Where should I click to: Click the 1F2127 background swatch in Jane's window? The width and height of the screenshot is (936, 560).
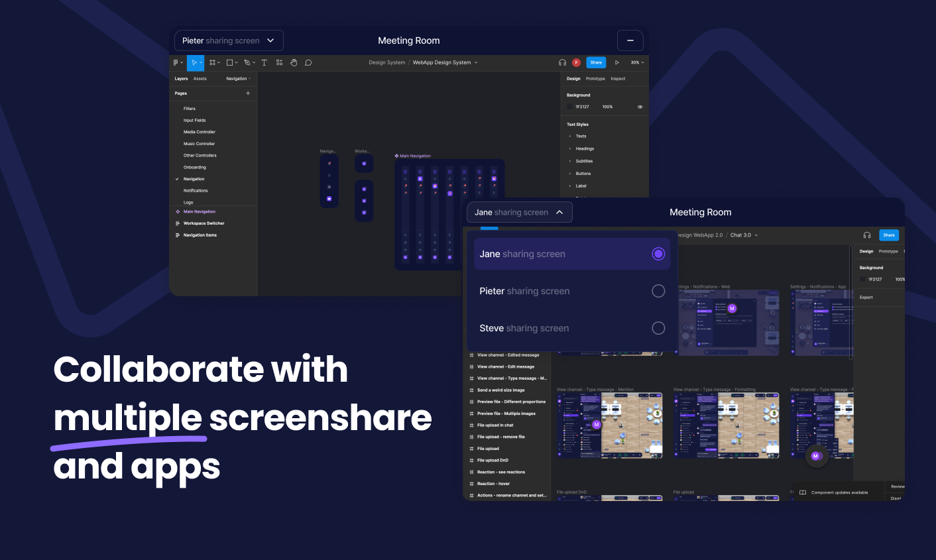[x=863, y=280]
